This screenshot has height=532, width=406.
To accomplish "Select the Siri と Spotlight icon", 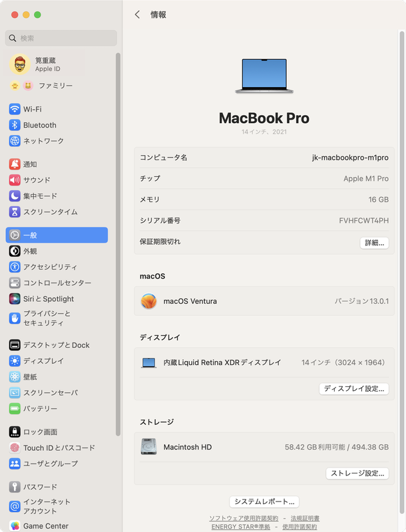I will (x=15, y=299).
